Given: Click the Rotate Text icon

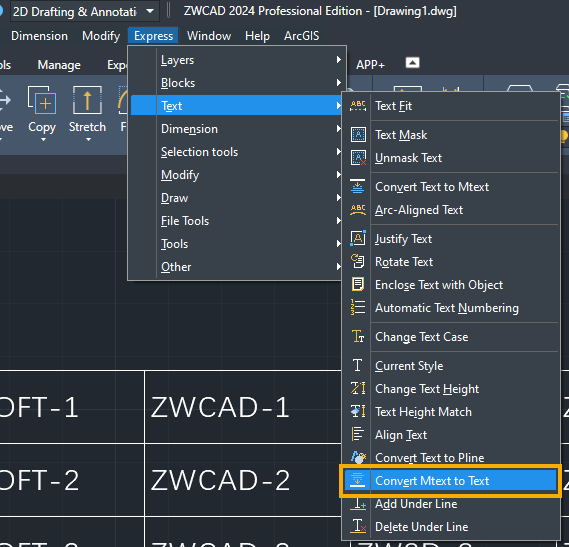Looking at the screenshot, I should 358,261.
